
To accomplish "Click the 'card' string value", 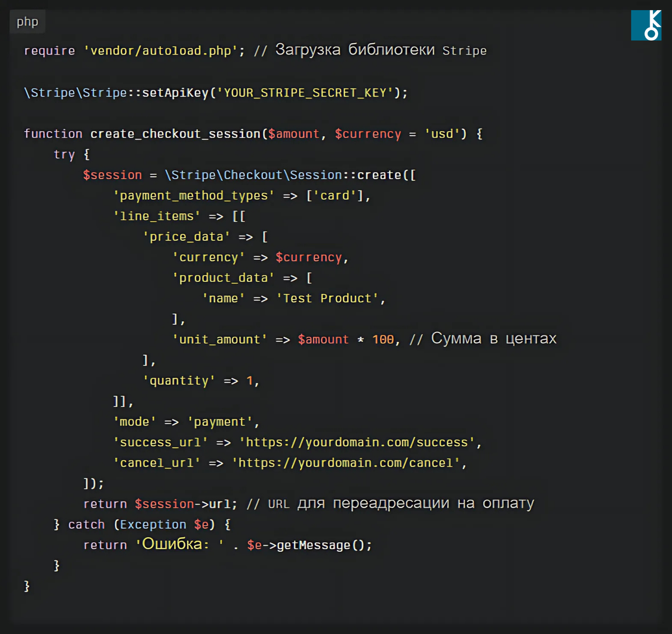I will click(335, 195).
